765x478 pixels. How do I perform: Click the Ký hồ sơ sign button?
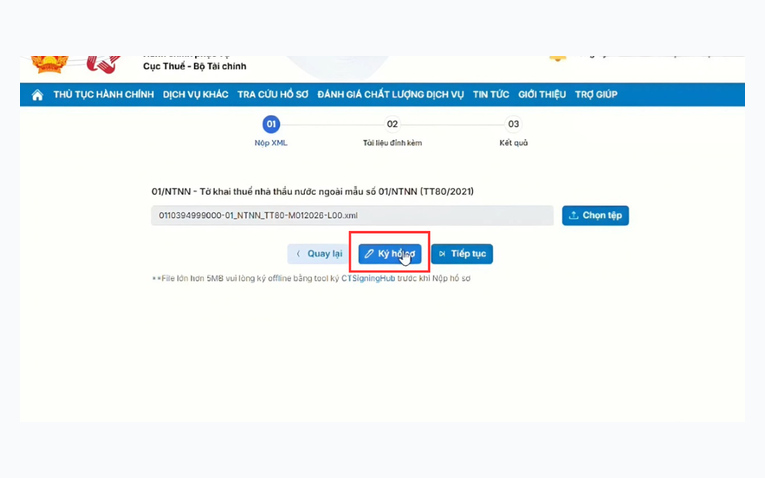(x=390, y=254)
